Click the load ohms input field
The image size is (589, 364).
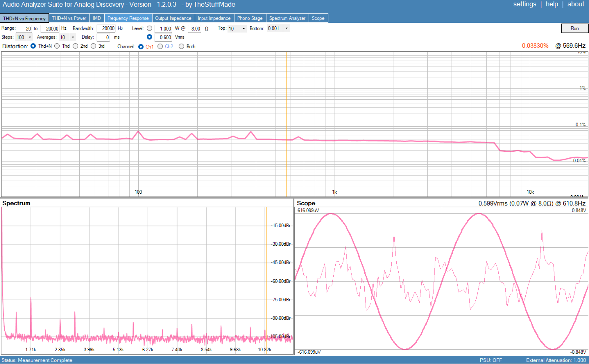(195, 29)
